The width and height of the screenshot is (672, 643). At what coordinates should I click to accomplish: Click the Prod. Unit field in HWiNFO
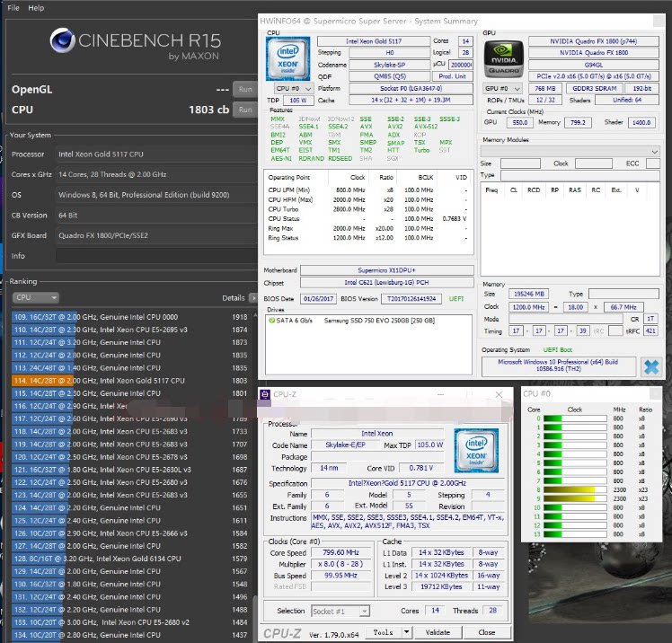(453, 76)
